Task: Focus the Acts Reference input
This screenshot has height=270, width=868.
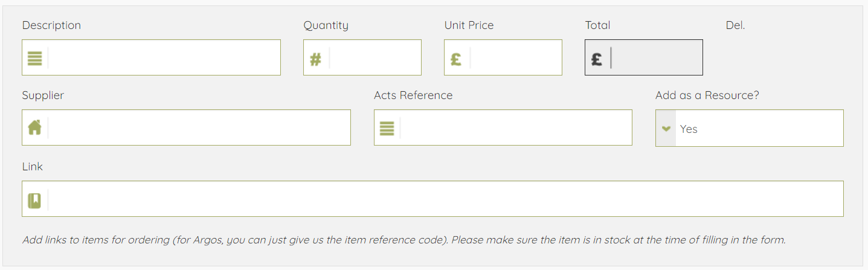Action: click(515, 128)
